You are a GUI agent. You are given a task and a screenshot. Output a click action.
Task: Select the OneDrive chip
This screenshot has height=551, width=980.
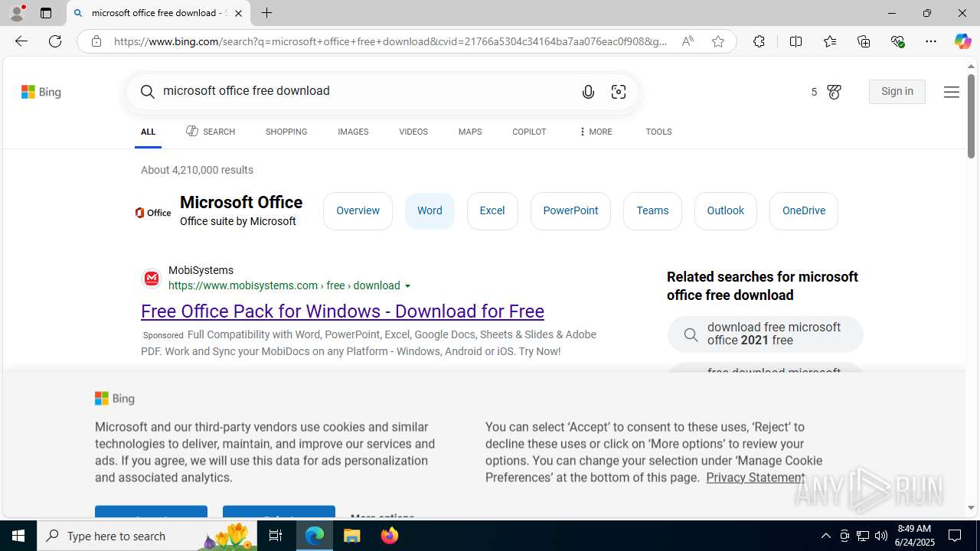pos(803,210)
